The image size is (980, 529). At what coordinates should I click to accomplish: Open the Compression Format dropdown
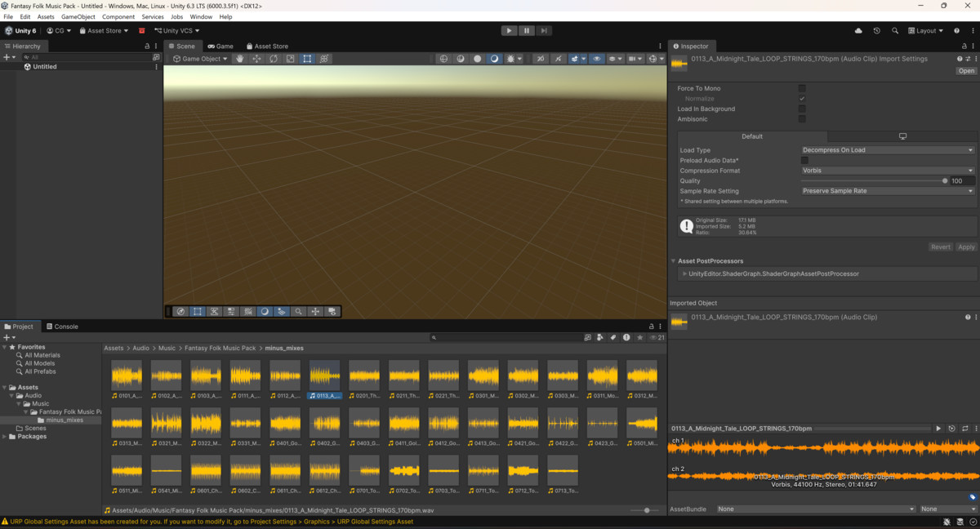click(888, 171)
